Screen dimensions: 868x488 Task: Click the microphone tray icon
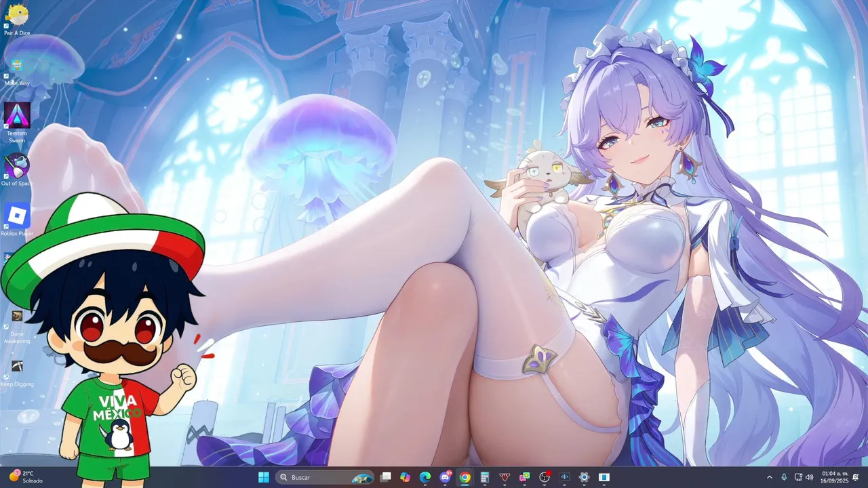tap(784, 477)
